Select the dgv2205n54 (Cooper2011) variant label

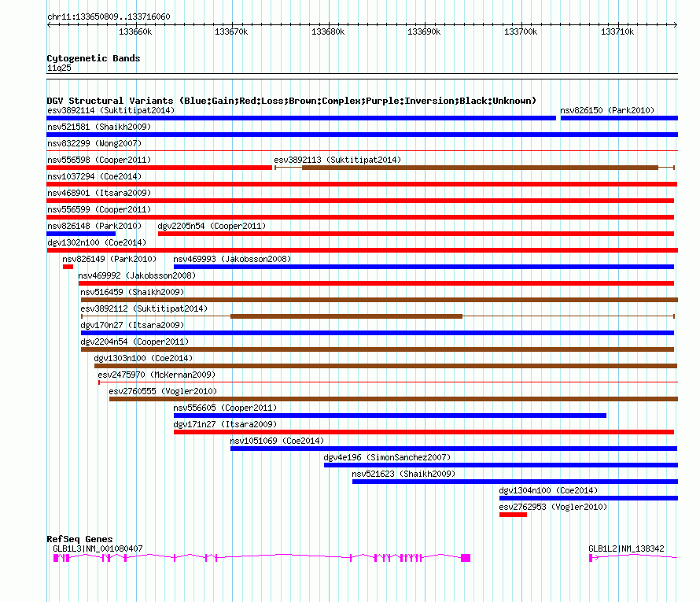(x=212, y=226)
